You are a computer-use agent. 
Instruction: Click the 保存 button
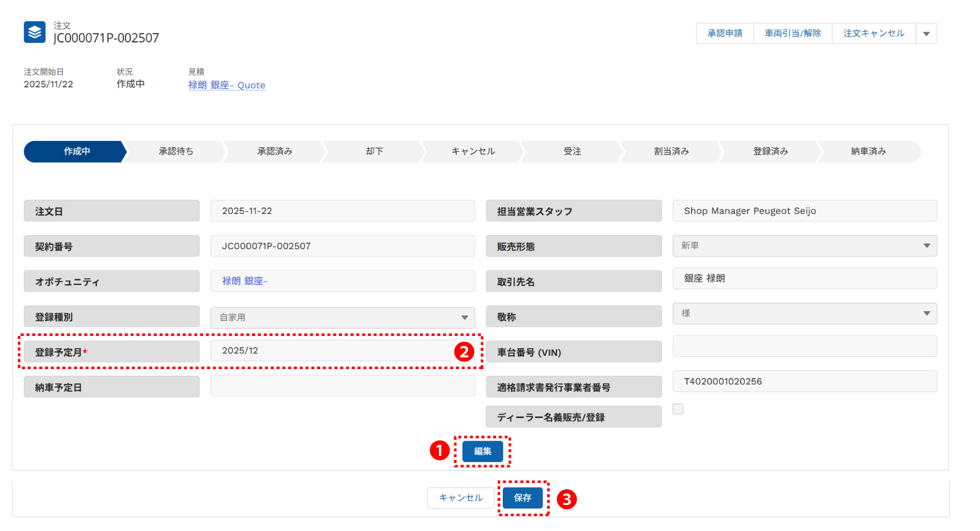(x=522, y=498)
